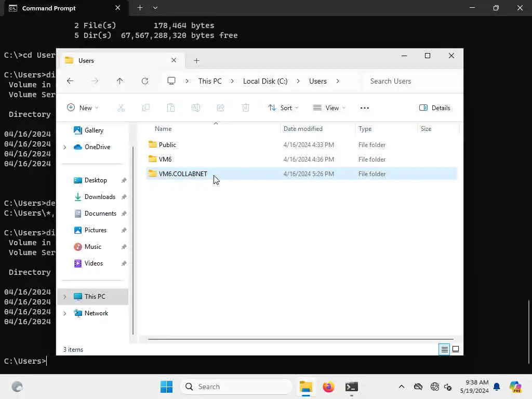Open the View dropdown menu
Viewport: 532px width, 399px height.
(x=329, y=108)
